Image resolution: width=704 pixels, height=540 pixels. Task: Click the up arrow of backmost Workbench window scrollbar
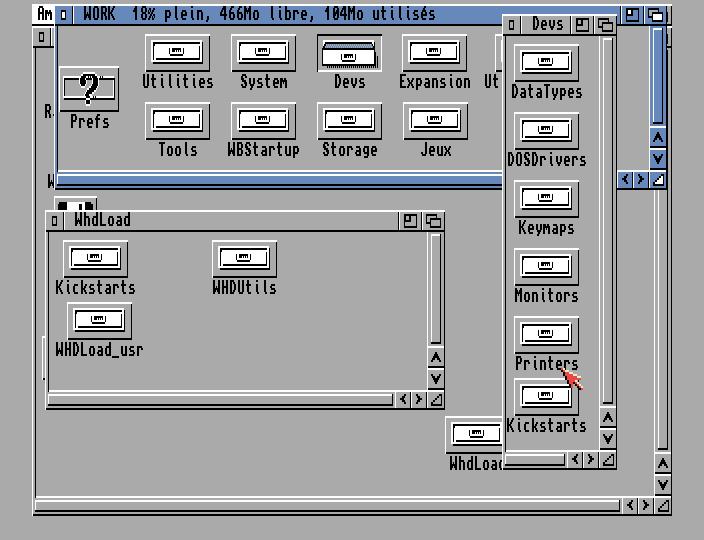pos(663,464)
